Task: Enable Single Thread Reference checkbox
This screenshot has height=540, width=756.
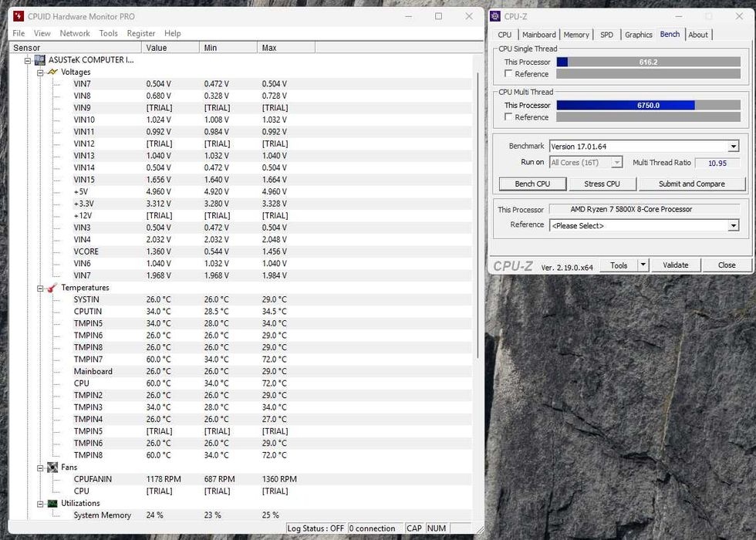Action: point(508,73)
